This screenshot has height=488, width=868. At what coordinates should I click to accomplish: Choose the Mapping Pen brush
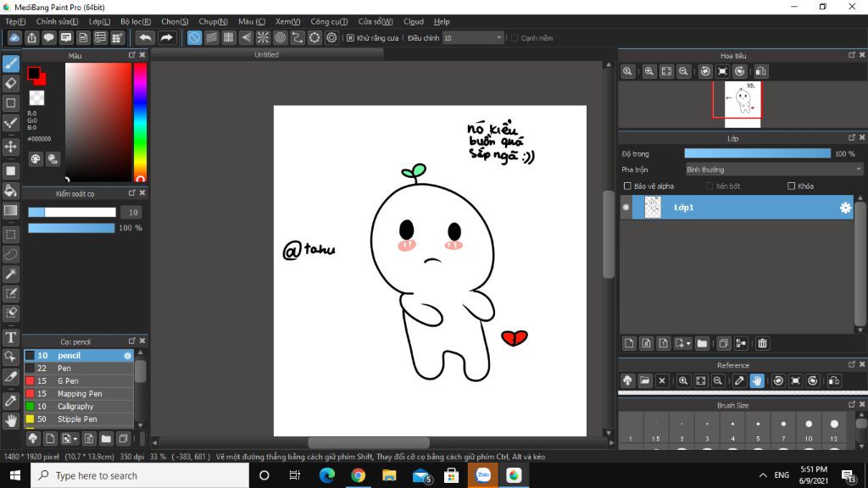[79, 394]
